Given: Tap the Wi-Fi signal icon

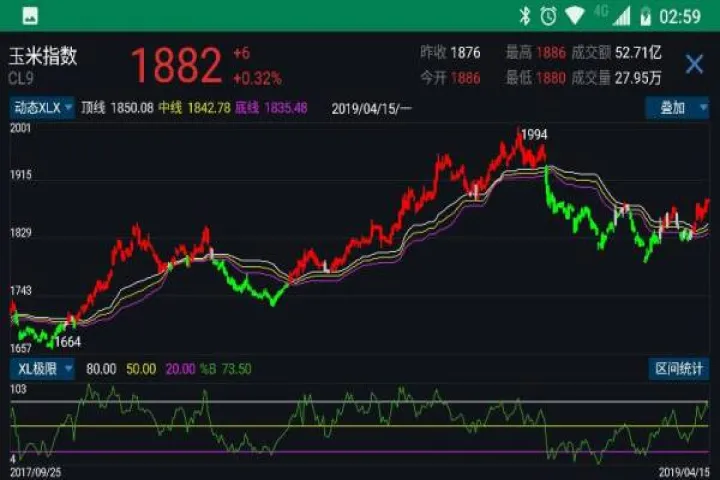Looking at the screenshot, I should coord(573,15).
